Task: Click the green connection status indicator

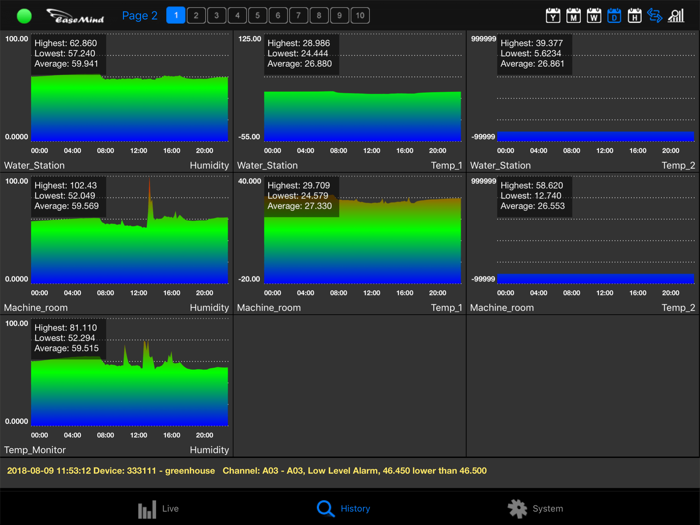Action: 24,16
